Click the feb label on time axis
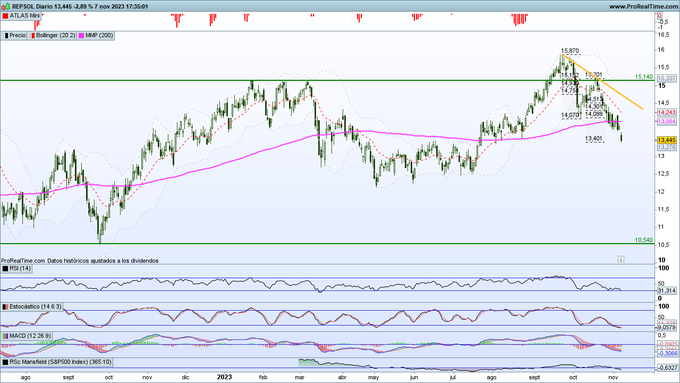680x383 pixels. click(263, 377)
